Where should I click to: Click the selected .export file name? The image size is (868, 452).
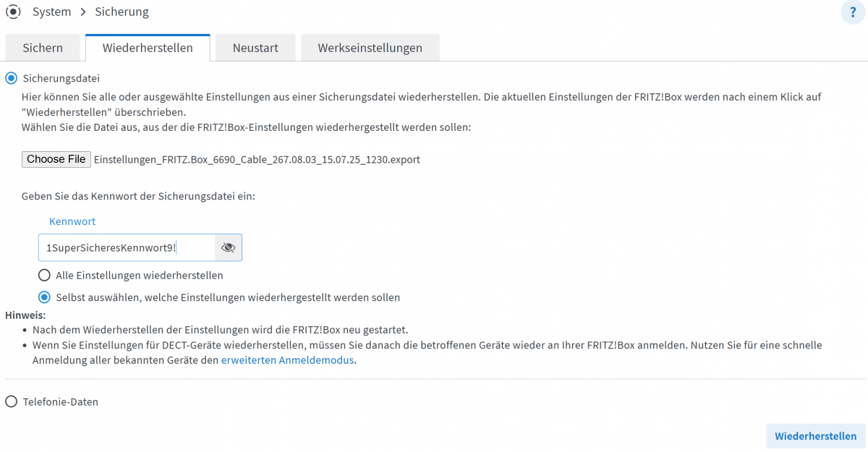[257, 160]
